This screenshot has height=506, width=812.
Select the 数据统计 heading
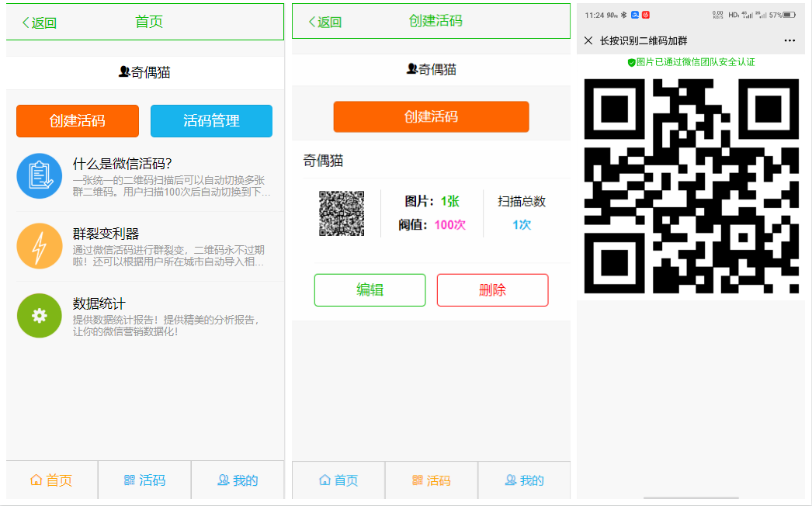pyautogui.click(x=99, y=304)
